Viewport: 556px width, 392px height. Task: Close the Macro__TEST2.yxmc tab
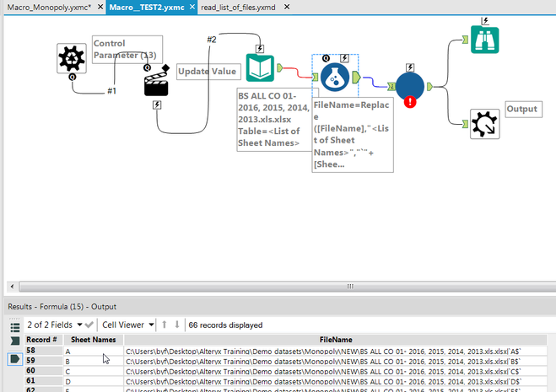pyautogui.click(x=192, y=7)
